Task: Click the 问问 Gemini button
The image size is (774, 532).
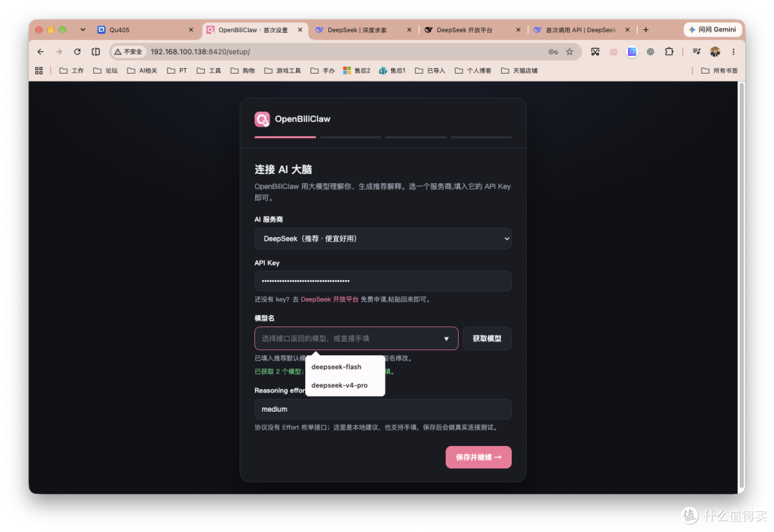Action: point(712,29)
